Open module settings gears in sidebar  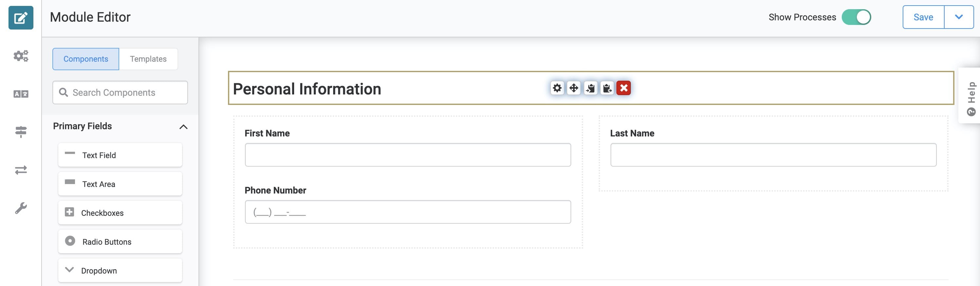click(x=21, y=56)
